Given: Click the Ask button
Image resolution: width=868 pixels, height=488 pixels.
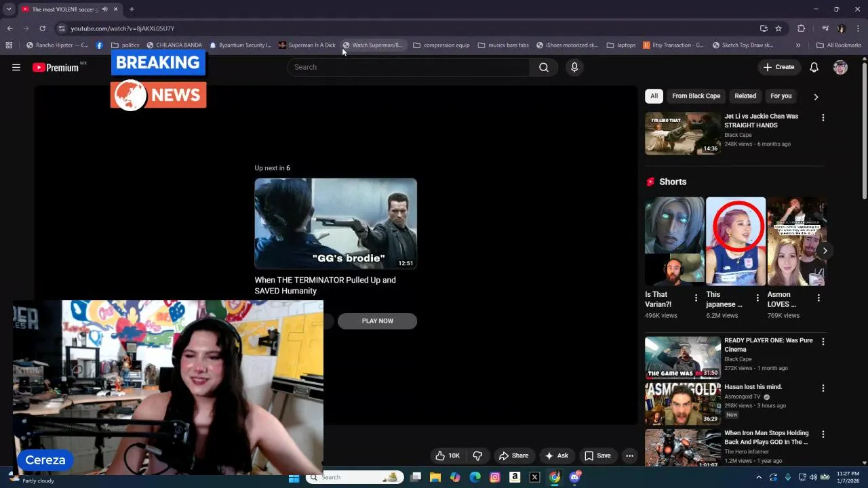Looking at the screenshot, I should pyautogui.click(x=557, y=455).
